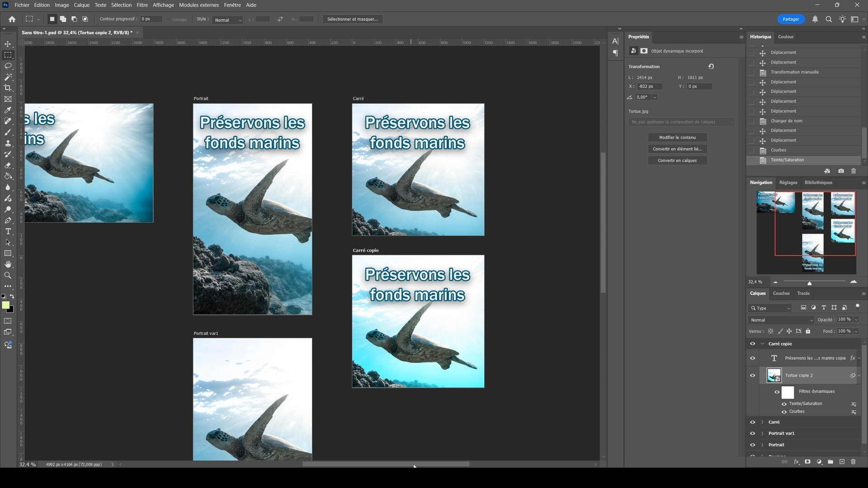Click the Home icon in options bar
The image size is (868, 488).
pos(12,19)
